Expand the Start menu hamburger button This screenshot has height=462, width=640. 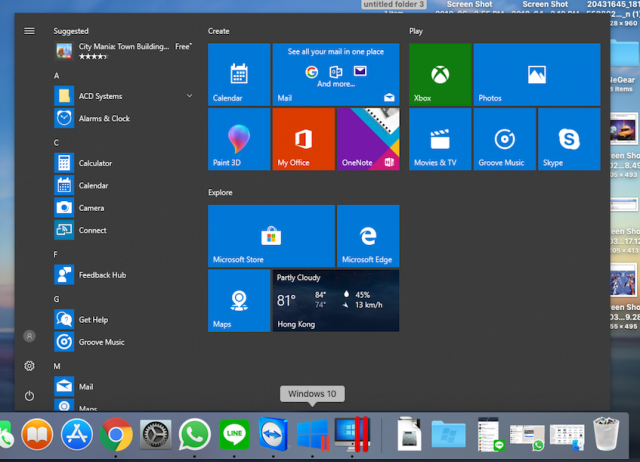pyautogui.click(x=29, y=31)
